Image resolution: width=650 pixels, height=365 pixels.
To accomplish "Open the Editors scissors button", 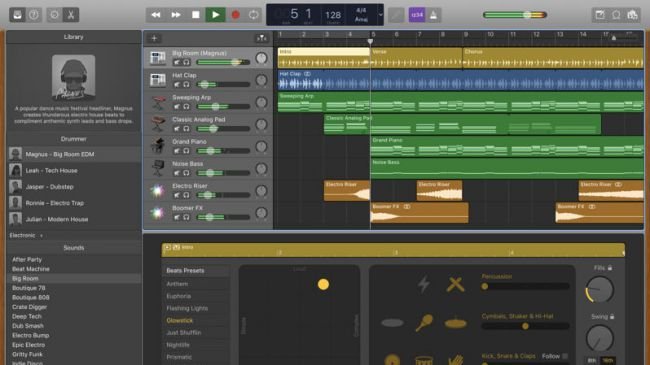I will 71,15.
